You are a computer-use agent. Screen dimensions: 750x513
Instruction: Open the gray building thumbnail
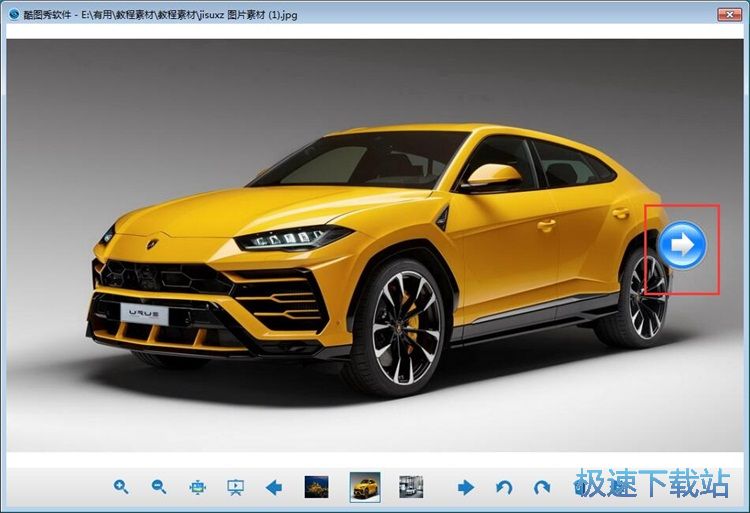411,487
